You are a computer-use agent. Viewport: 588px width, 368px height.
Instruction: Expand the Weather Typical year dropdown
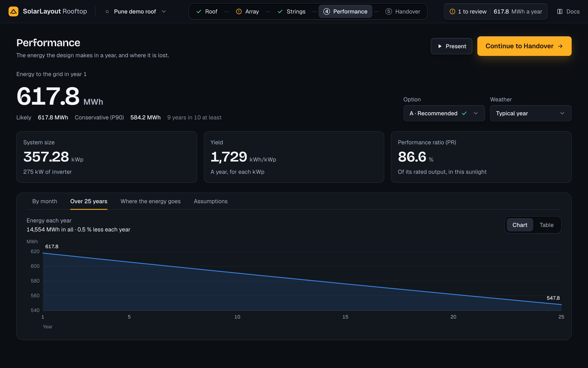(x=531, y=113)
